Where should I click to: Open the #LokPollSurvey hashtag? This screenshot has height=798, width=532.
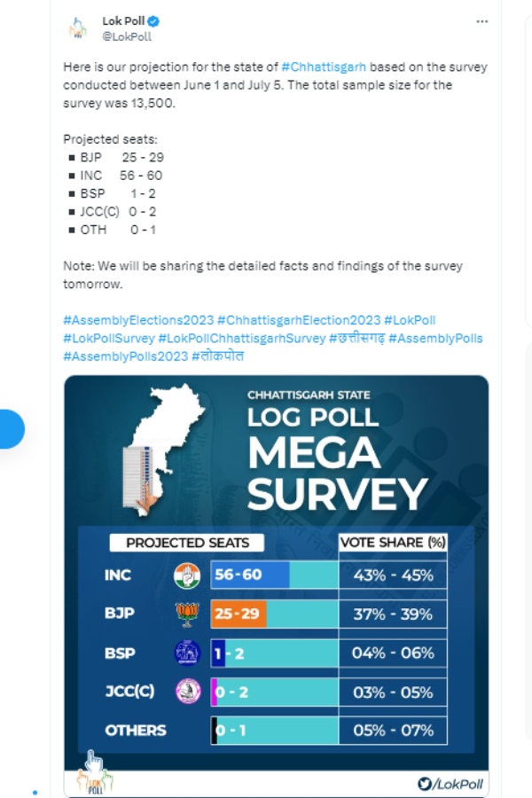coord(111,338)
